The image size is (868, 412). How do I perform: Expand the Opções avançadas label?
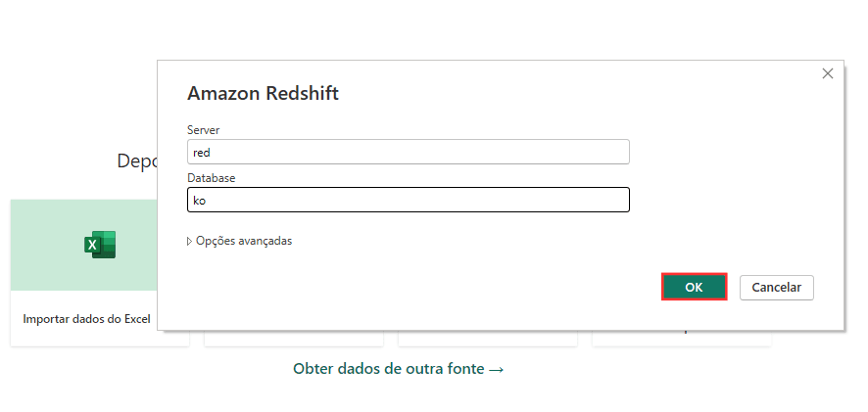click(x=244, y=241)
